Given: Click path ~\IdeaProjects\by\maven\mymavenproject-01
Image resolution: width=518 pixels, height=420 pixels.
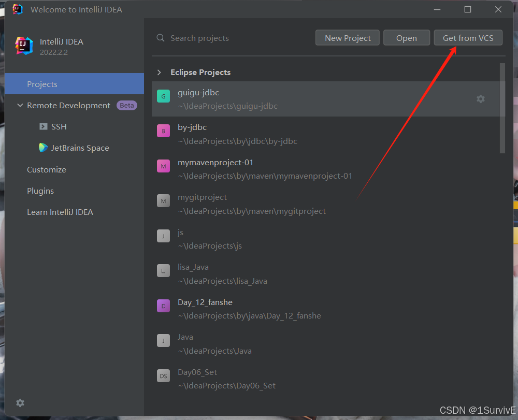Looking at the screenshot, I should click(265, 176).
